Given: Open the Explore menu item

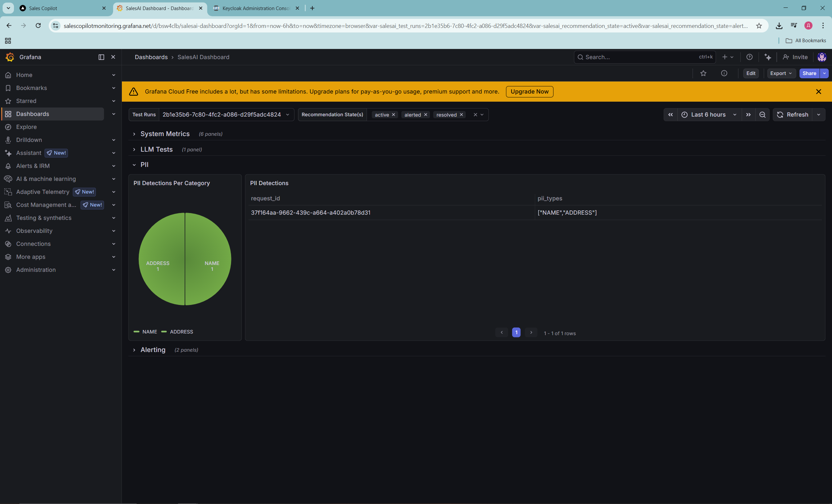Looking at the screenshot, I should click(x=26, y=127).
